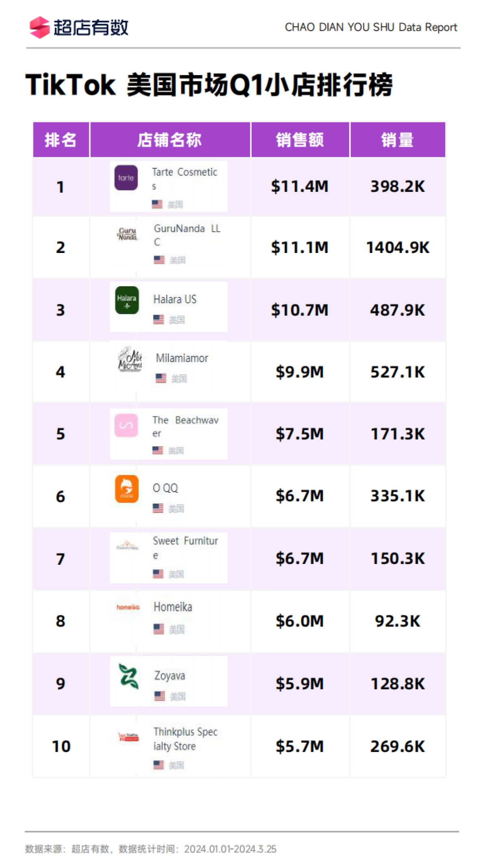
Task: Open the Milamiamor store name link
Action: tap(182, 358)
